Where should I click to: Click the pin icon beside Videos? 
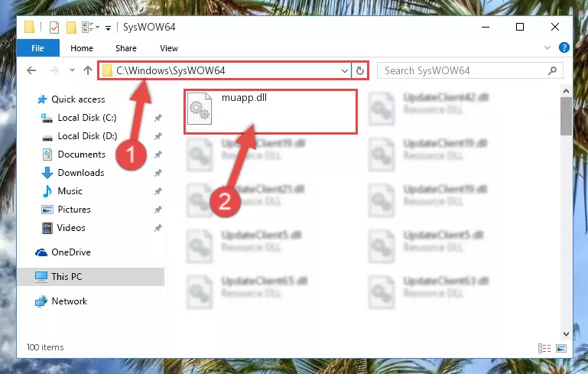[x=158, y=228]
